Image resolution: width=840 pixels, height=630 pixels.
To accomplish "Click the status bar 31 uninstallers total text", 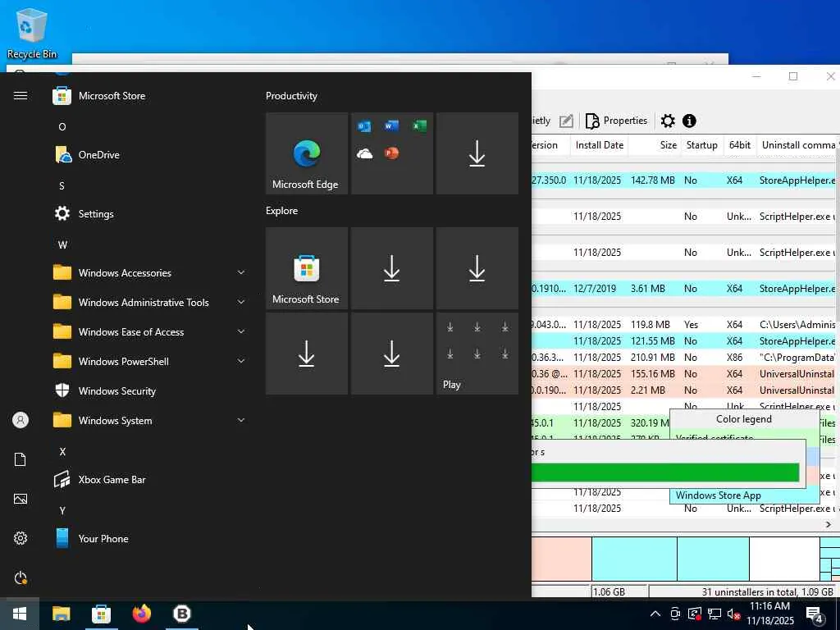I will click(x=767, y=592).
